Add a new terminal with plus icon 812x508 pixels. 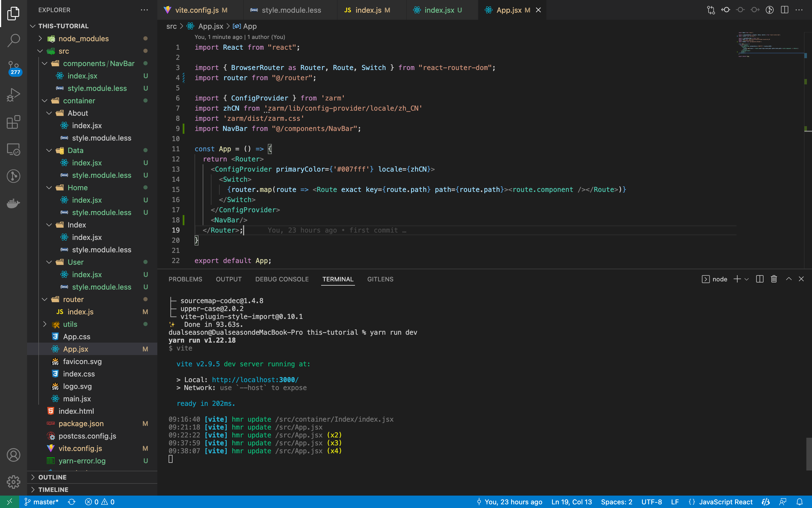point(737,279)
